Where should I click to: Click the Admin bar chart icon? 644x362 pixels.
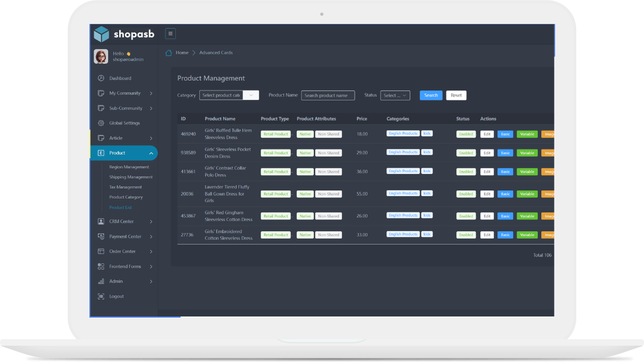pyautogui.click(x=101, y=281)
